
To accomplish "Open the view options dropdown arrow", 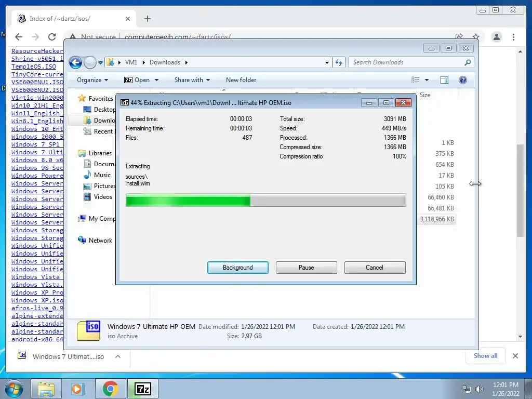I will 427,80.
